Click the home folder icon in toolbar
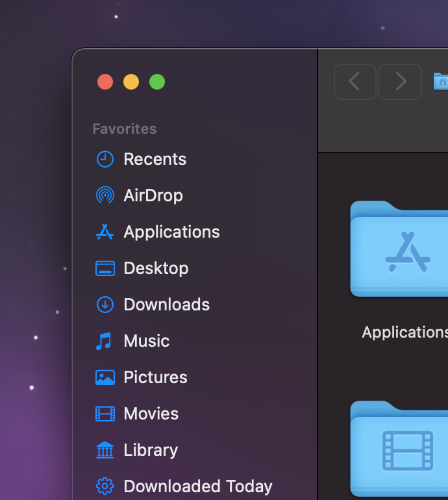Viewport: 448px width, 500px height. click(x=441, y=81)
